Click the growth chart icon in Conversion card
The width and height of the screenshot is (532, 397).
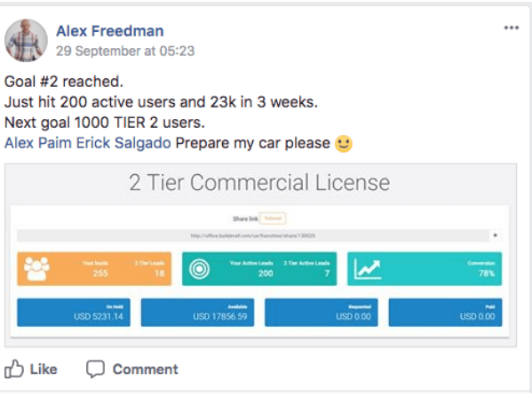click(x=367, y=269)
